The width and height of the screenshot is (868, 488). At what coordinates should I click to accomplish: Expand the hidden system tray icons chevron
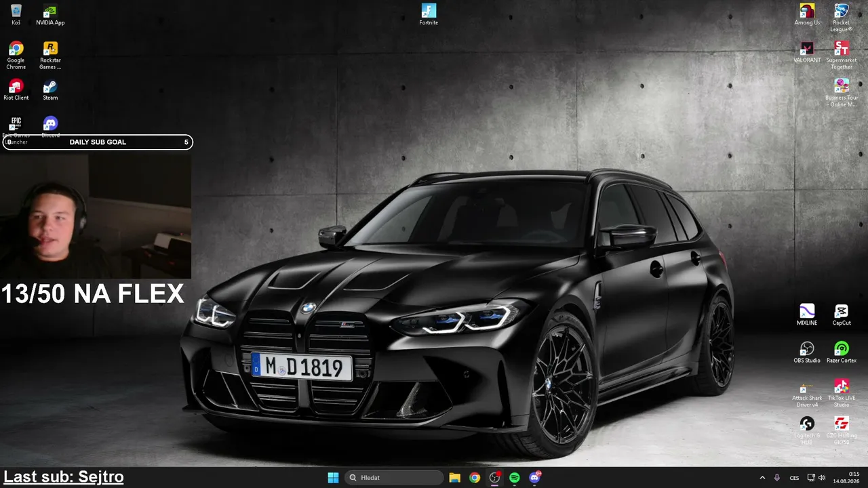(x=762, y=478)
